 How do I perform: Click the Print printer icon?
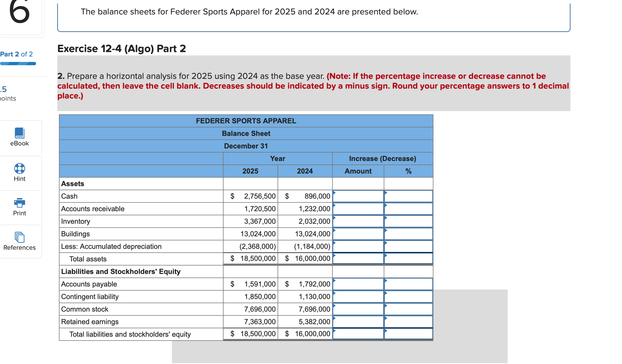19,203
